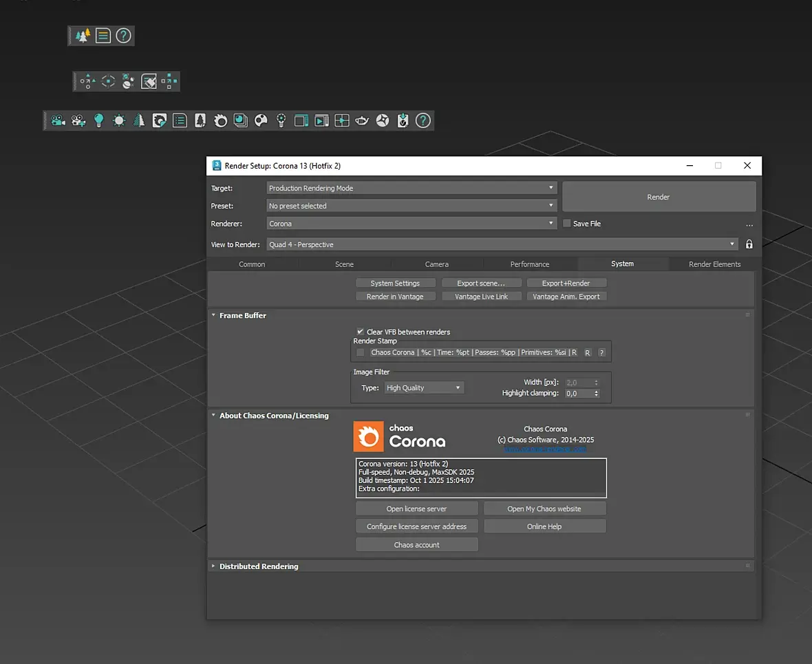The width and height of the screenshot is (812, 664).
Task: Click the Corona camera icon in toolbar
Action: [x=58, y=121]
